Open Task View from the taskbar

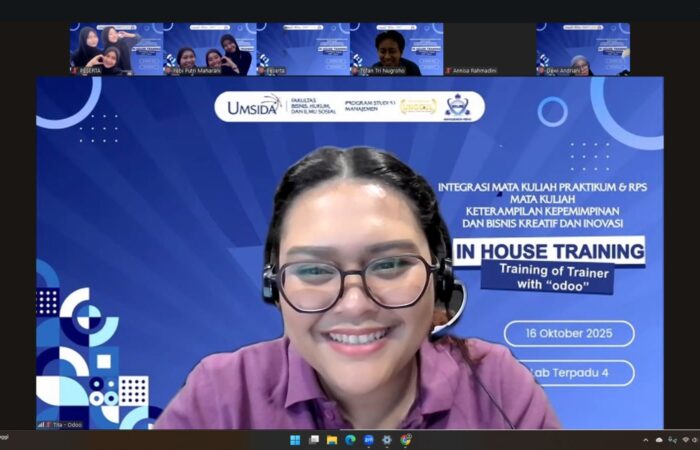[x=314, y=440]
